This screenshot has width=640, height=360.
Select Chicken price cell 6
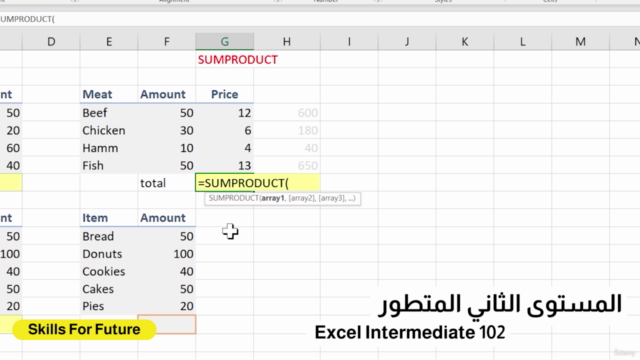[x=224, y=130]
